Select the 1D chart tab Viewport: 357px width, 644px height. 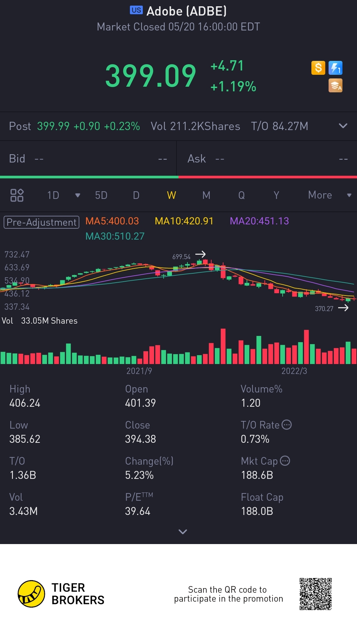pyautogui.click(x=53, y=195)
